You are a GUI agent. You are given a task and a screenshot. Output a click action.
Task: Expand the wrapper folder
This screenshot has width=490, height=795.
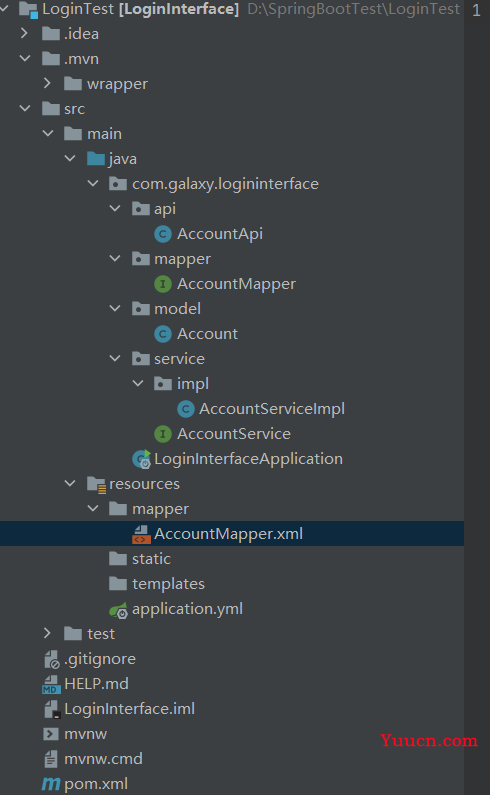click(47, 83)
